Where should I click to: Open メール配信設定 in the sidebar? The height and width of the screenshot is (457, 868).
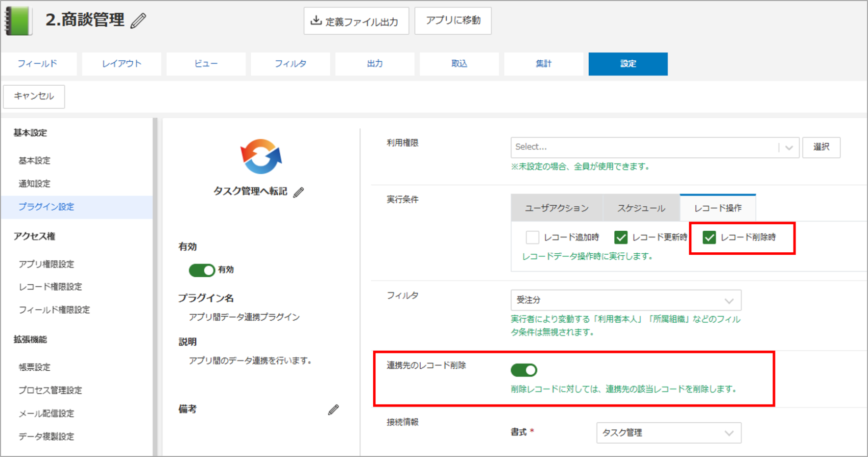pos(46,413)
